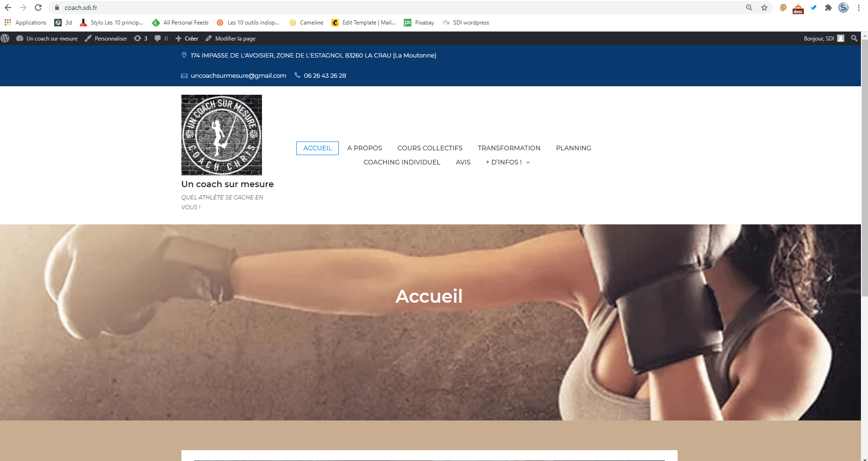Click the green-orange extension icon
Image resolution: width=868 pixels, height=461 pixels.
point(783,8)
